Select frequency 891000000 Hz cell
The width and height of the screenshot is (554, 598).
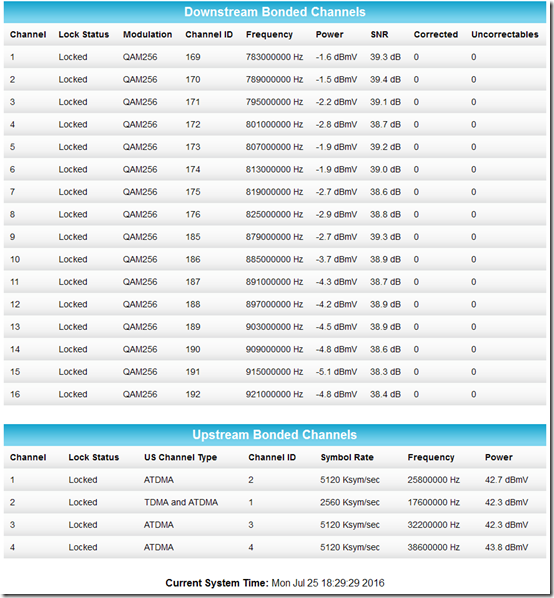point(274,282)
